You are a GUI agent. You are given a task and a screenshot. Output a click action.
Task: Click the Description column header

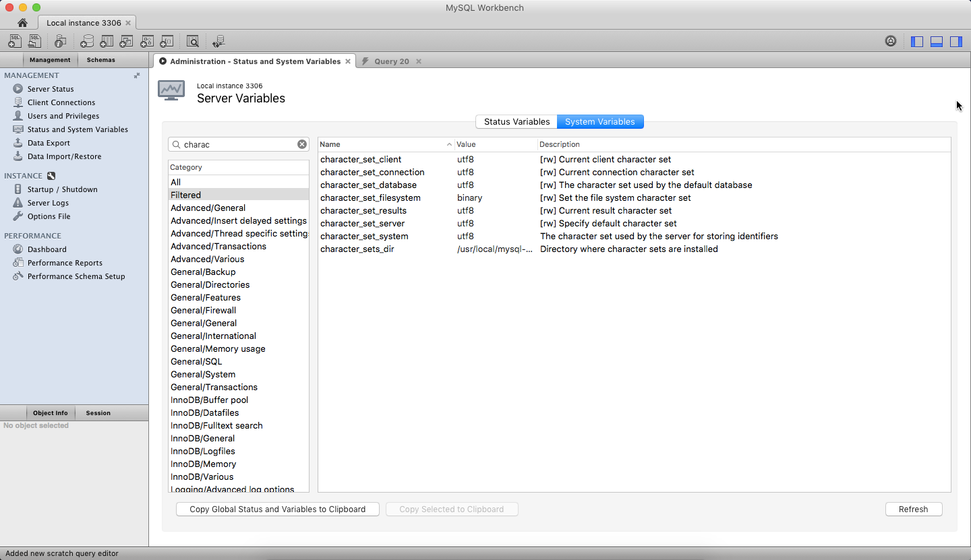pos(744,144)
